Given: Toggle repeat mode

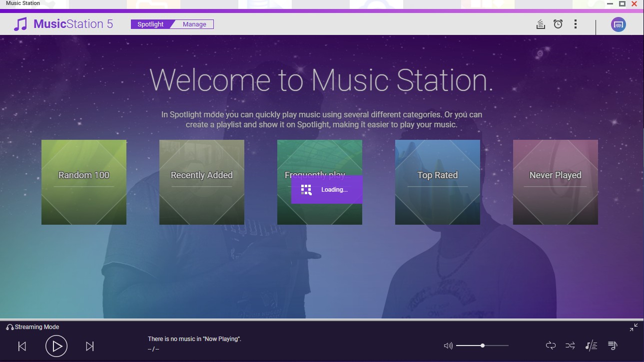Looking at the screenshot, I should tap(551, 346).
